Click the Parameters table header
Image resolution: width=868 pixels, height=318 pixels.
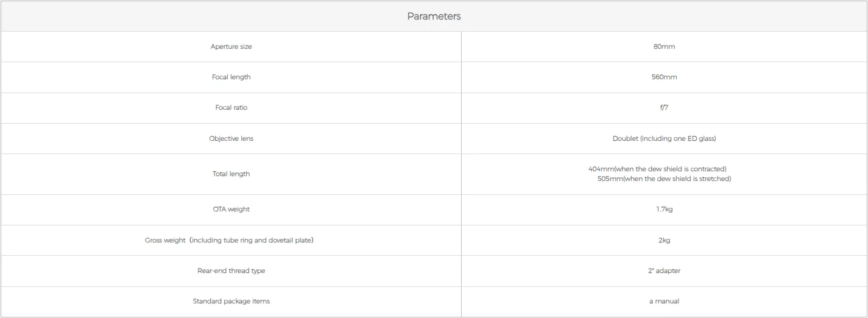click(434, 16)
